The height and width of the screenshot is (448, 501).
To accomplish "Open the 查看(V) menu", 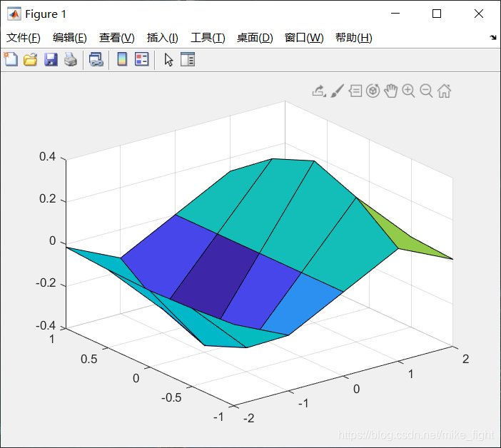I will tap(116, 38).
